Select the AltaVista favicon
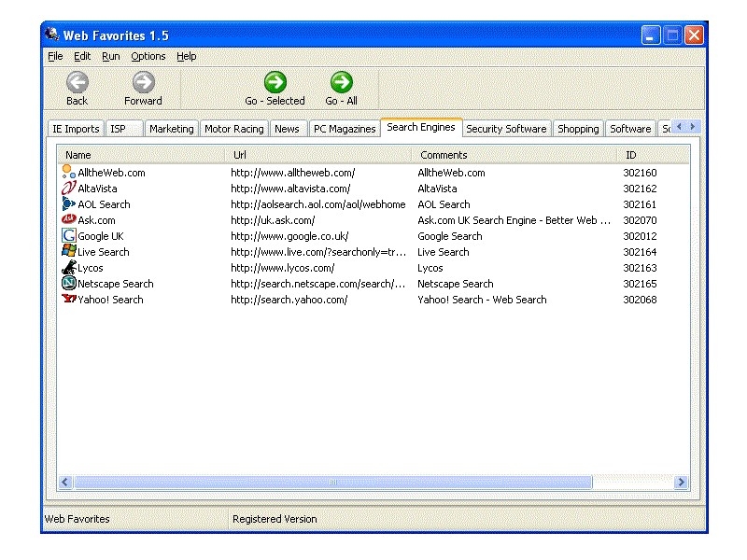The width and height of the screenshot is (747, 560). (68, 188)
